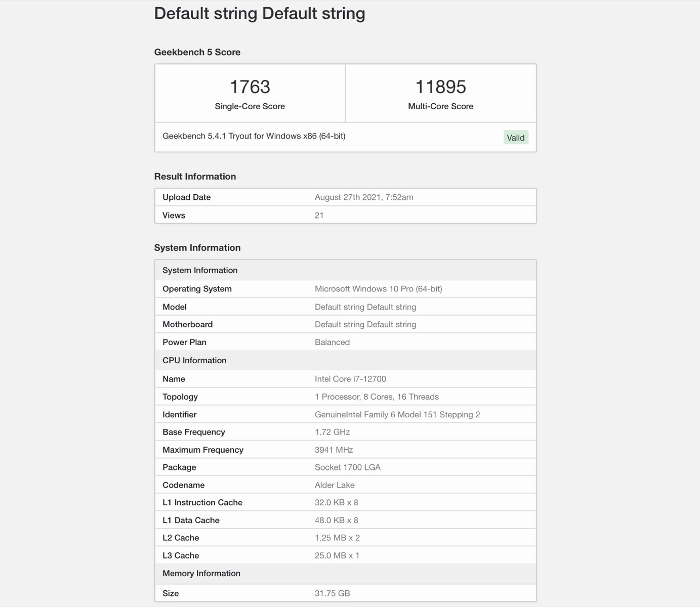Click the Views row label

click(x=174, y=215)
